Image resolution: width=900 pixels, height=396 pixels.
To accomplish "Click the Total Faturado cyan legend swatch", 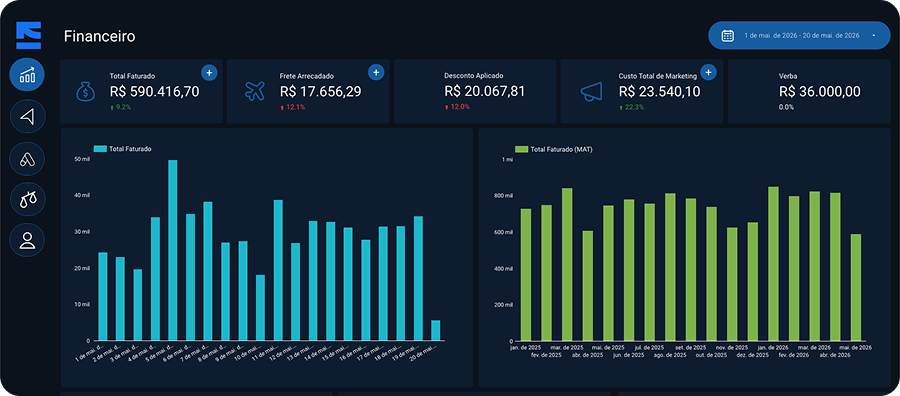I will click(x=100, y=149).
